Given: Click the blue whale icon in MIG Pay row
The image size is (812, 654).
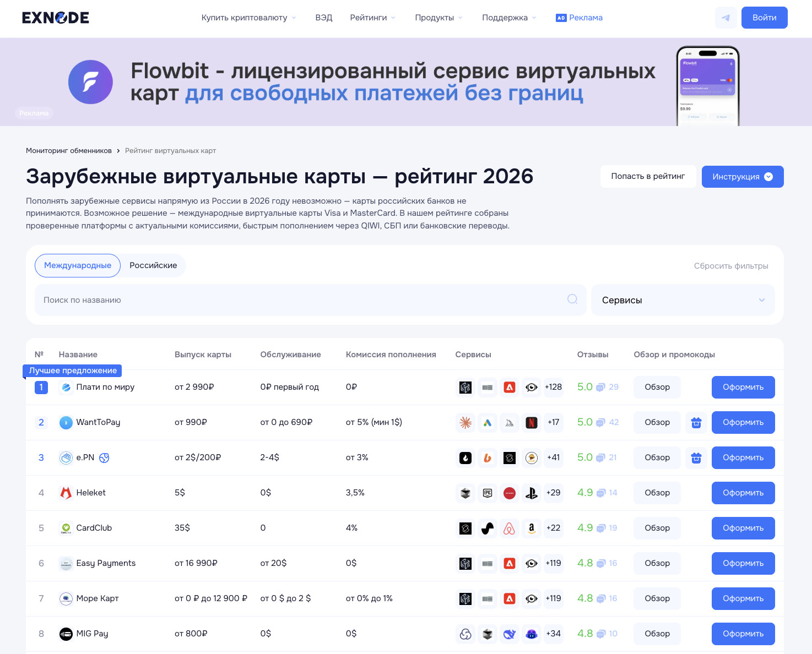Looking at the screenshot, I should tap(510, 634).
